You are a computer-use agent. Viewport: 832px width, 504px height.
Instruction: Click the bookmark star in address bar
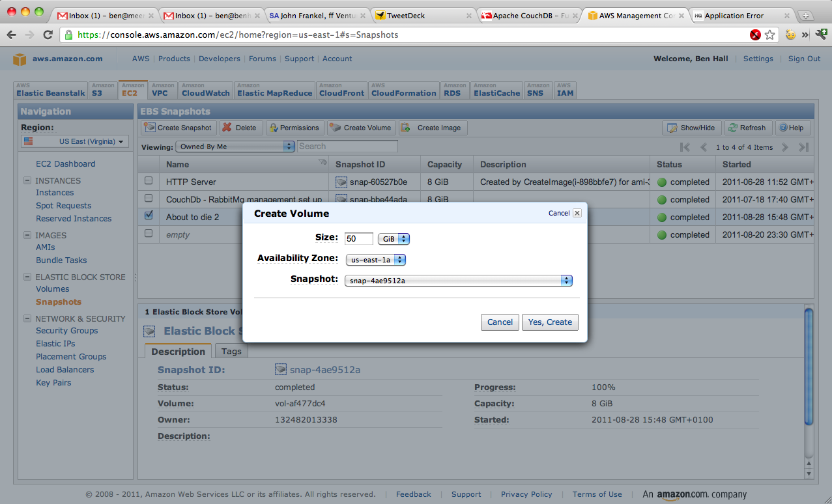coord(769,35)
